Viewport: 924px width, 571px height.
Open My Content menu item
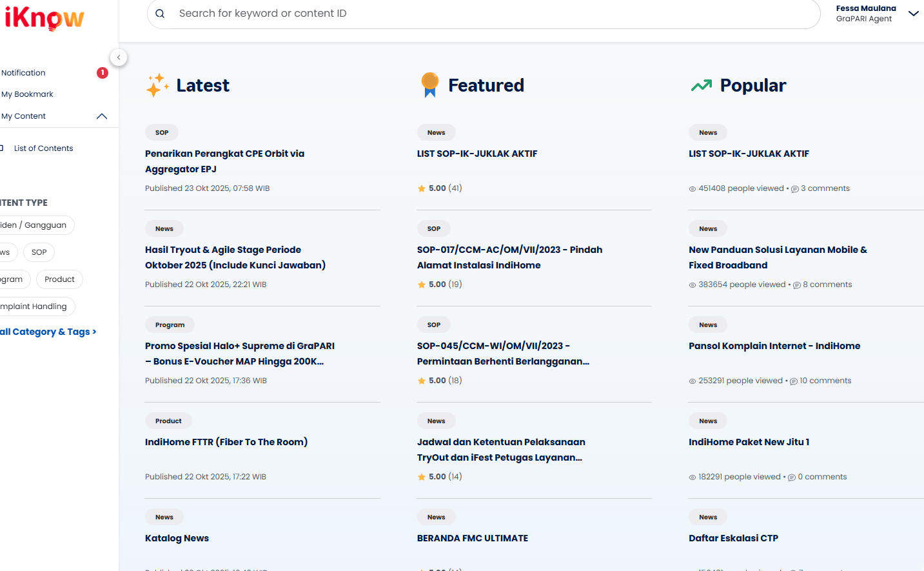tap(23, 116)
